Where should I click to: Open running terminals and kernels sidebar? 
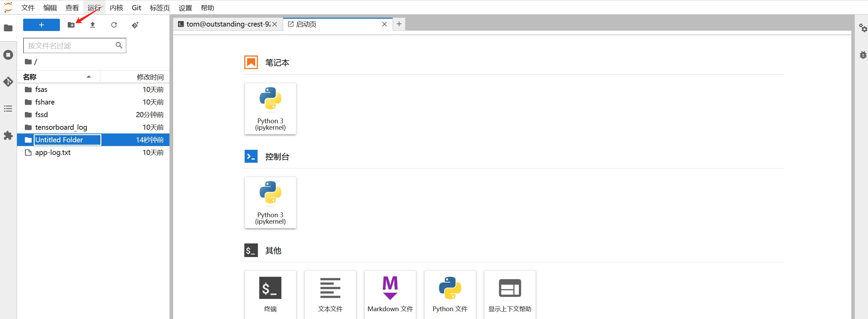pos(8,55)
